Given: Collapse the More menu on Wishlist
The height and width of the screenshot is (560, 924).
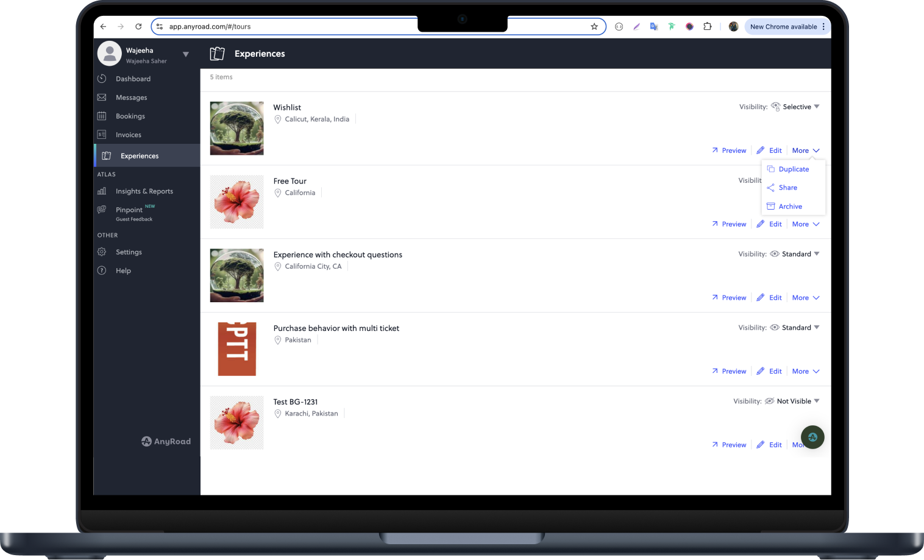Looking at the screenshot, I should tap(806, 151).
